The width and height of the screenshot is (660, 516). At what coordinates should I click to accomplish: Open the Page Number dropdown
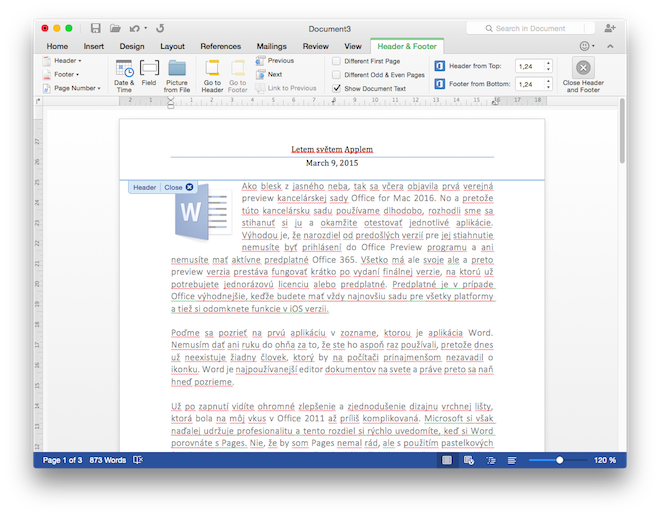click(x=76, y=89)
